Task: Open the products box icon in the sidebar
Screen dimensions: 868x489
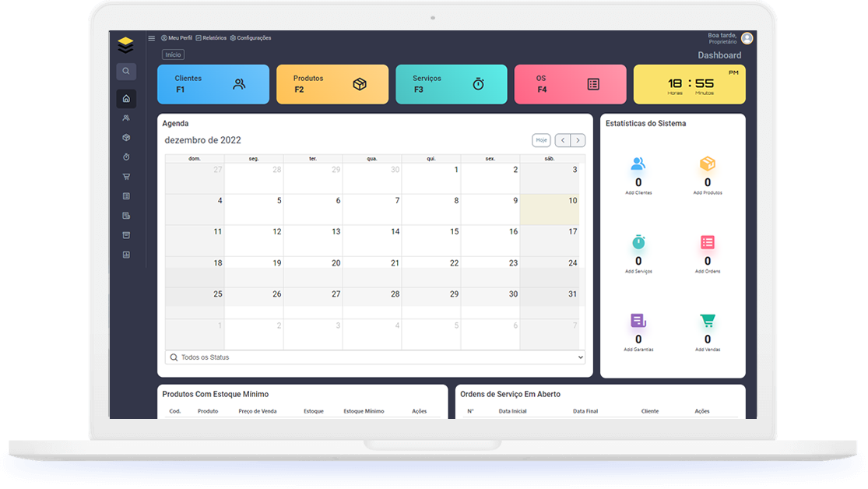Action: tap(126, 138)
